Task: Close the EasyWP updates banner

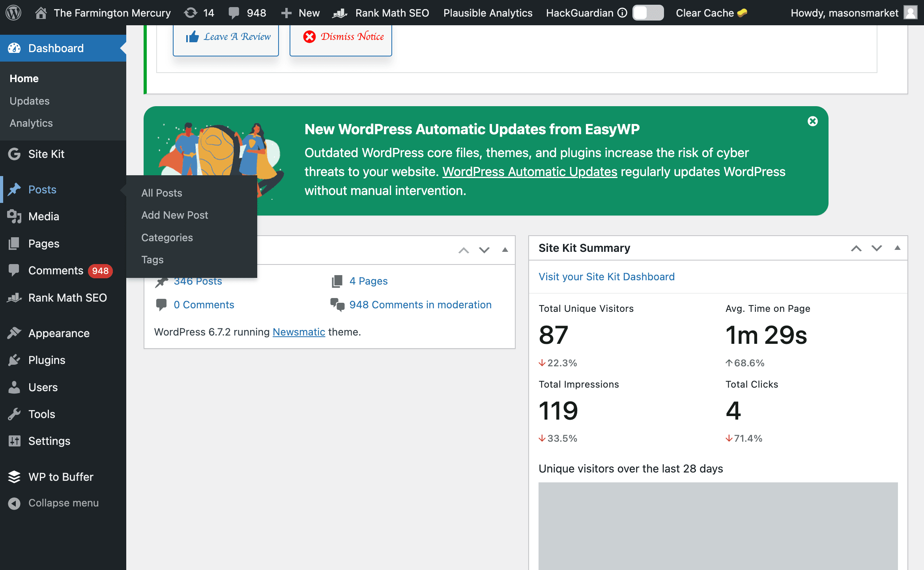Action: [813, 121]
